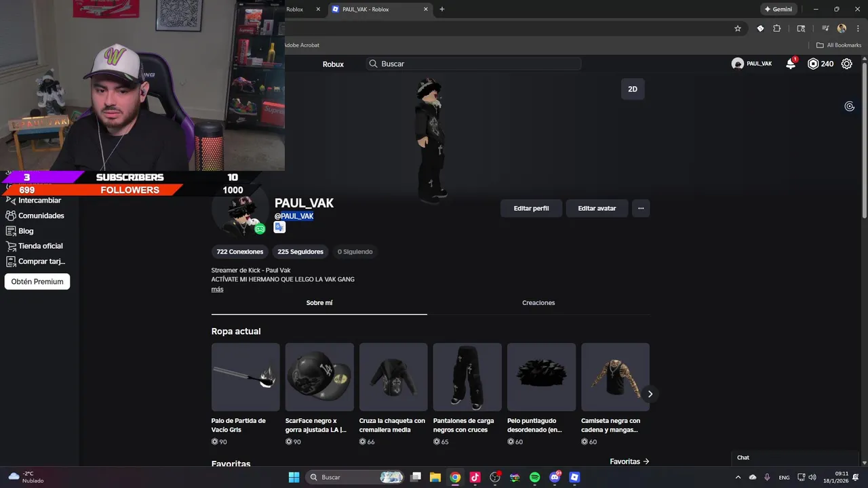Open the Adobe Acrobat bookmark
Viewport: 868px width, 488px height.
click(x=302, y=45)
